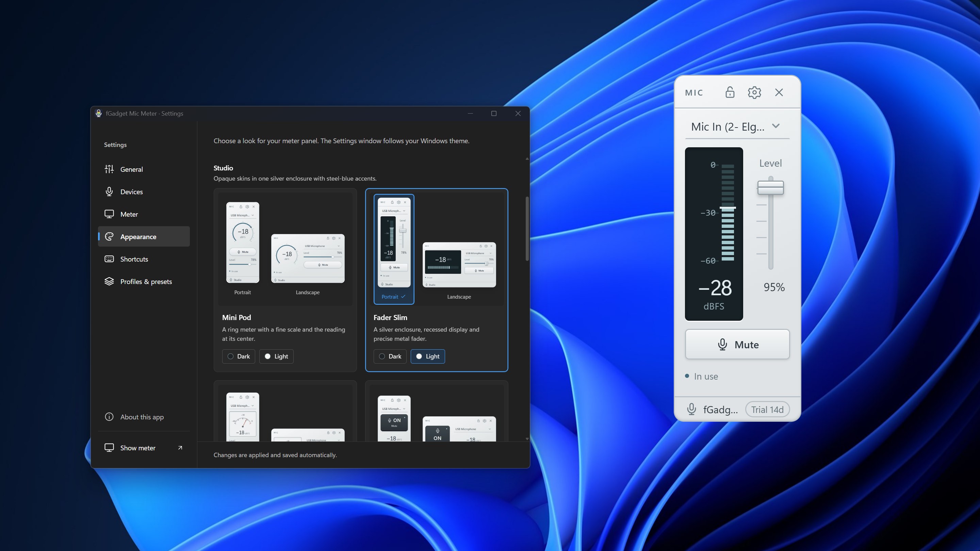Select Dark option for Fader Slim
The height and width of the screenshot is (551, 980).
point(390,356)
